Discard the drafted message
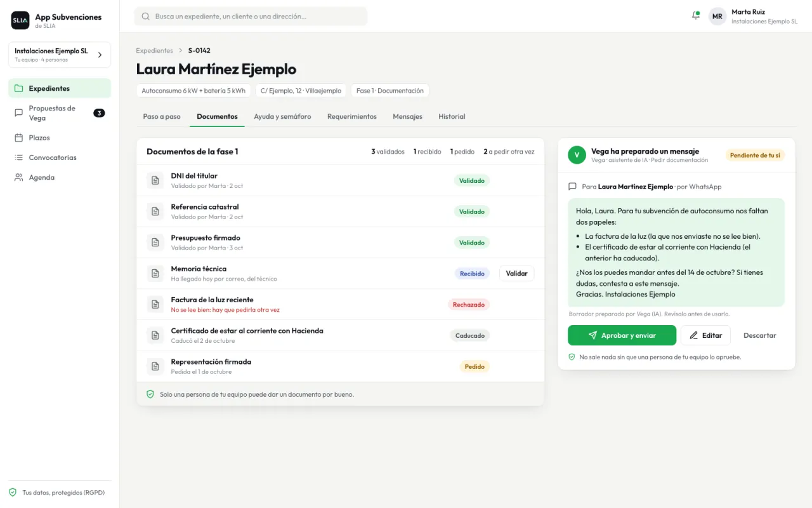This screenshot has width=812, height=508. tap(759, 335)
